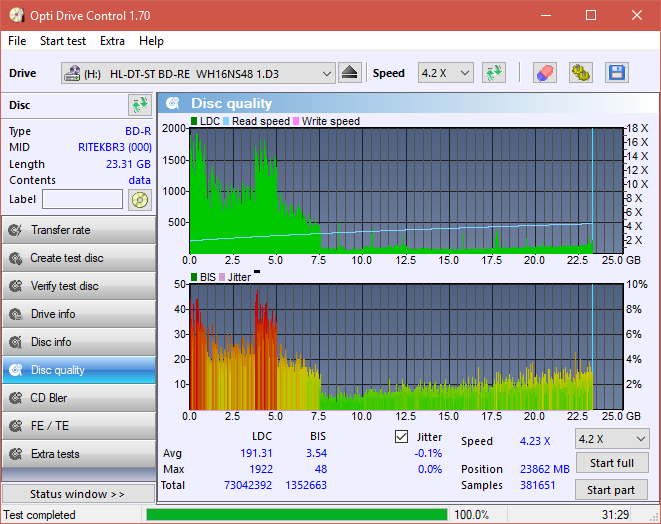Viewport: 661px width, 524px height.
Task: Open the Extra tests page
Action: point(79,454)
